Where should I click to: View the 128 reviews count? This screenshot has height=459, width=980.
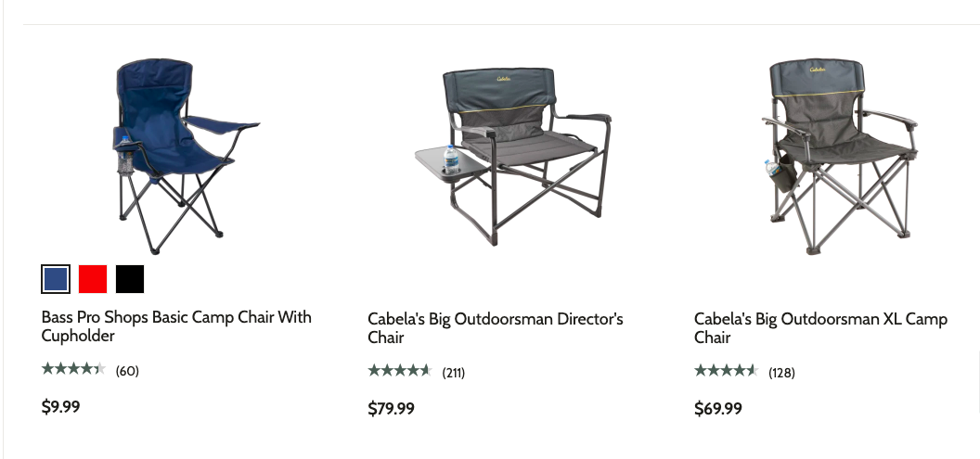[x=781, y=373]
